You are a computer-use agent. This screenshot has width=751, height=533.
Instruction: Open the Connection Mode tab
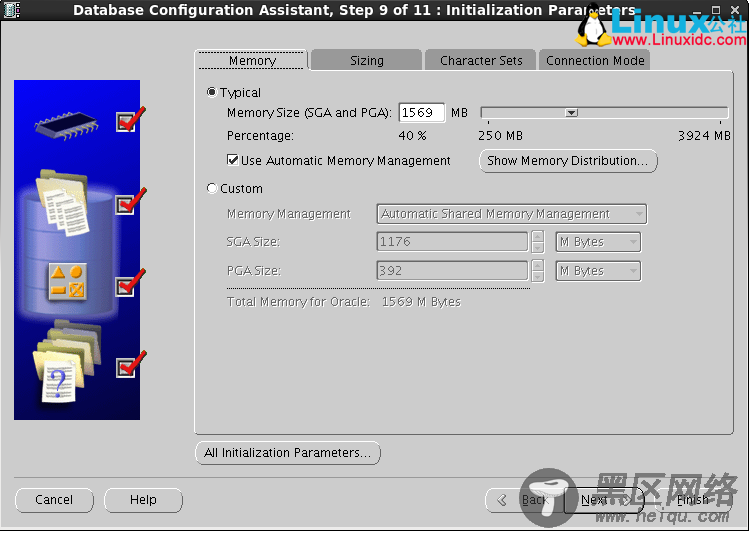(x=595, y=60)
